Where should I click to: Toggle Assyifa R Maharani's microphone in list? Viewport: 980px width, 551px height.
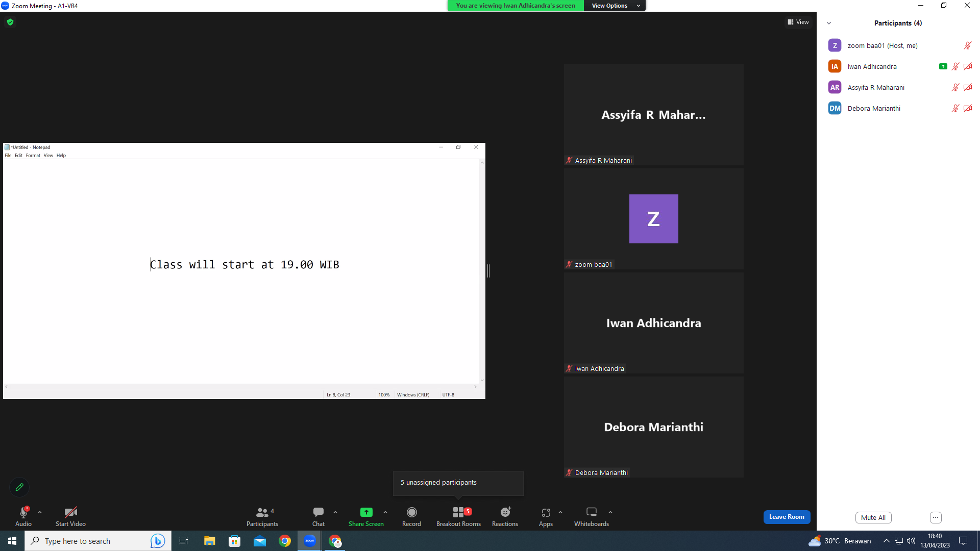[x=955, y=87]
